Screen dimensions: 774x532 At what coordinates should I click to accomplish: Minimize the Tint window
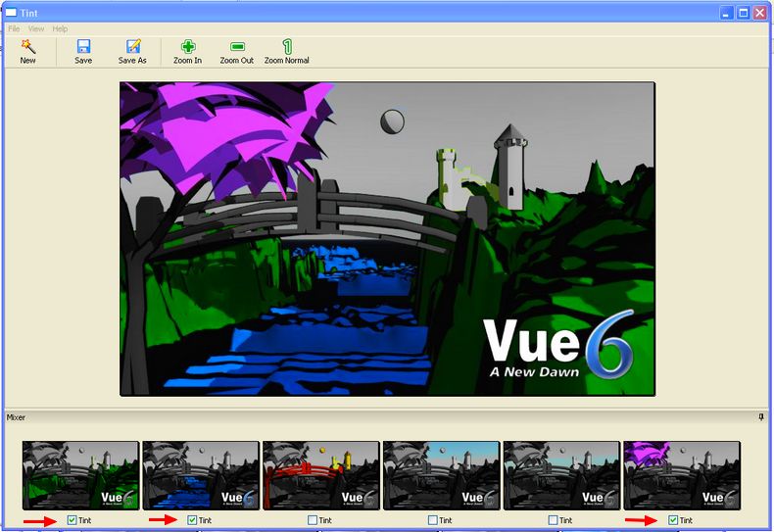pos(726,13)
